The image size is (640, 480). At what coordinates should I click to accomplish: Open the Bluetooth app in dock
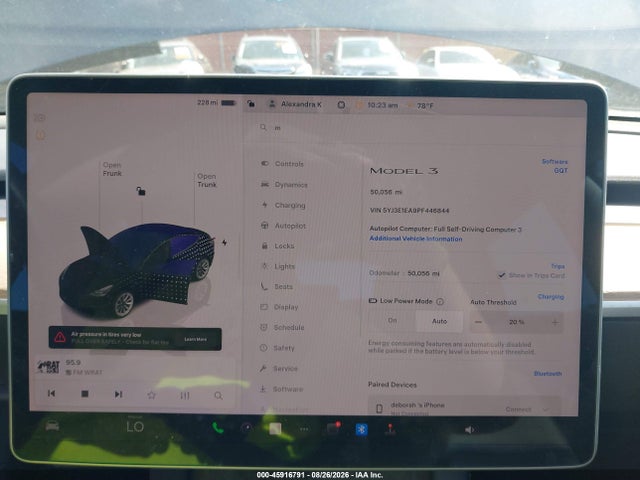361,429
